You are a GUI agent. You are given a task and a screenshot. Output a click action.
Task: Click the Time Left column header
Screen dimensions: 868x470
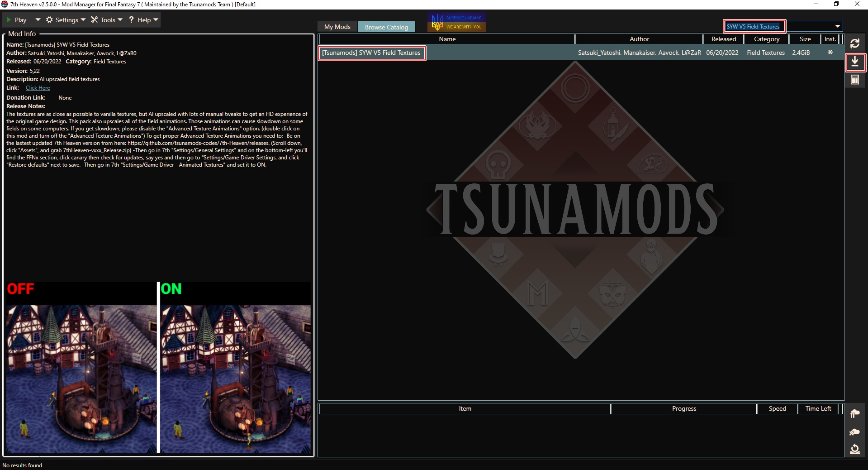click(818, 409)
